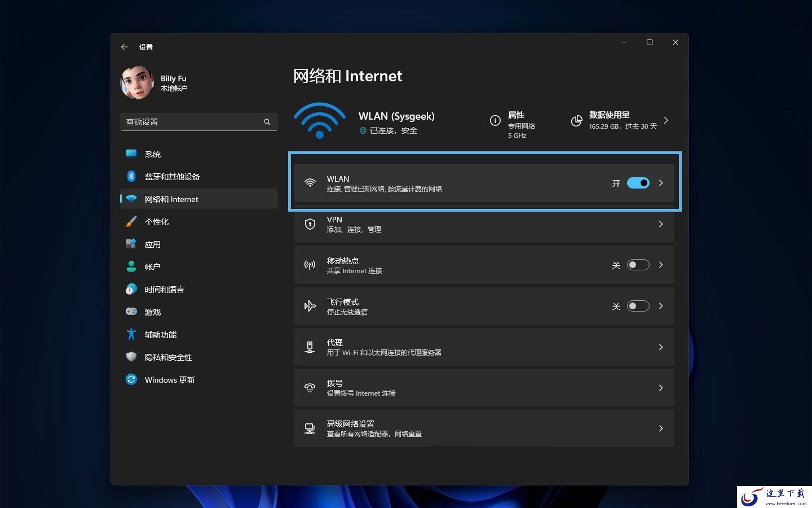Open the 时间和语言 settings category

coord(199,289)
